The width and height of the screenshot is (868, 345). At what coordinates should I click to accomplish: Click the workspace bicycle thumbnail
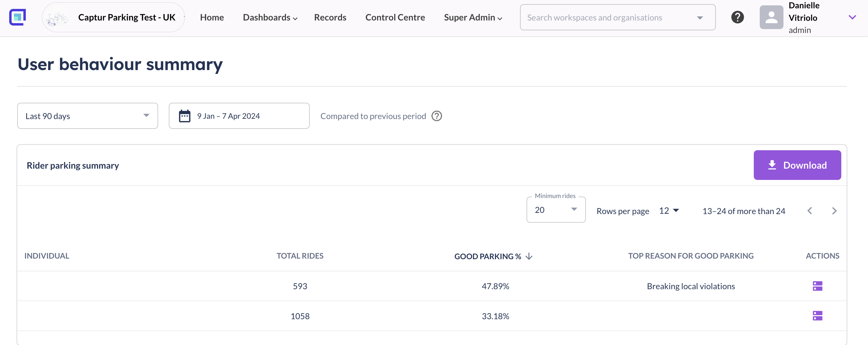click(57, 18)
